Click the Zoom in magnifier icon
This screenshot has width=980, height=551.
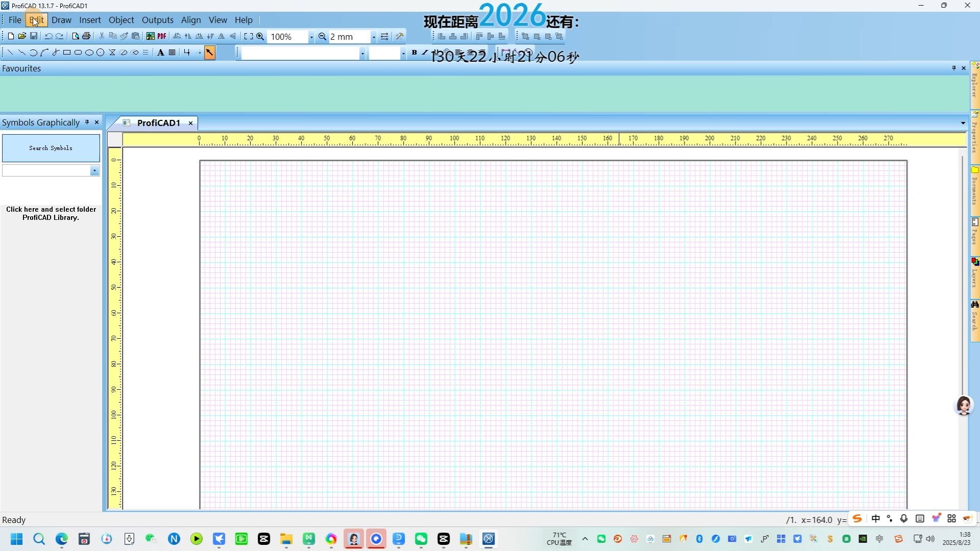click(x=260, y=36)
